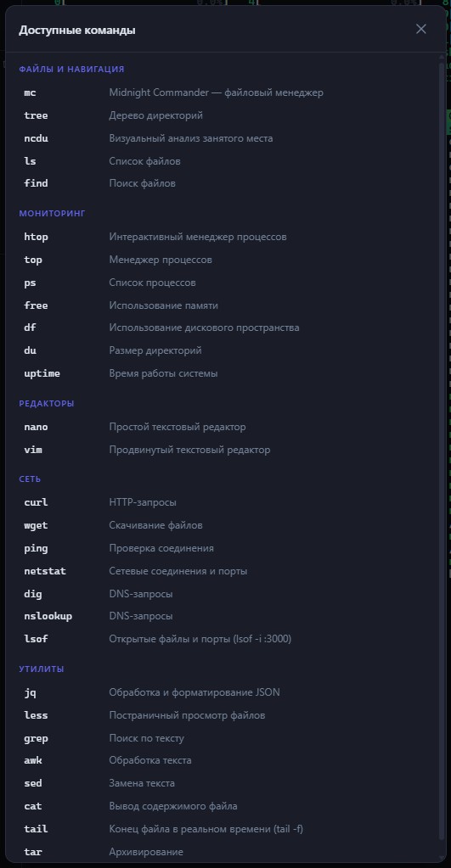Select the free memory usage command
The image size is (451, 868).
pyautogui.click(x=223, y=305)
